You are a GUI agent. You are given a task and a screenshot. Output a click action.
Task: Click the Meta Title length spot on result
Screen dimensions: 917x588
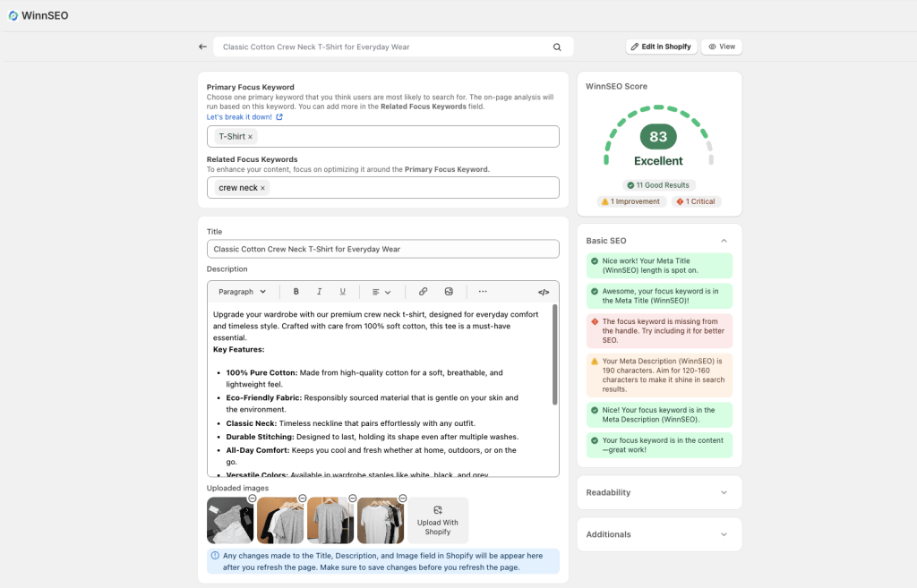tap(659, 266)
